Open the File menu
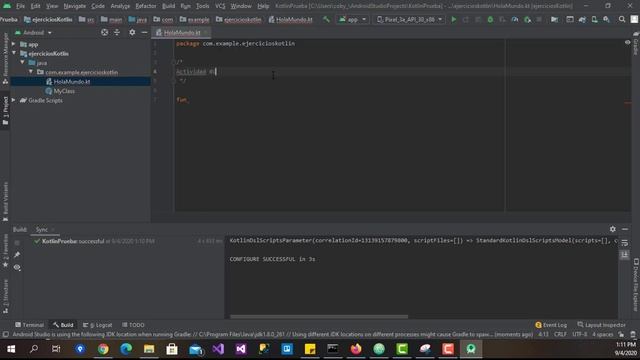The height and width of the screenshot is (360, 640). [x=20, y=6]
